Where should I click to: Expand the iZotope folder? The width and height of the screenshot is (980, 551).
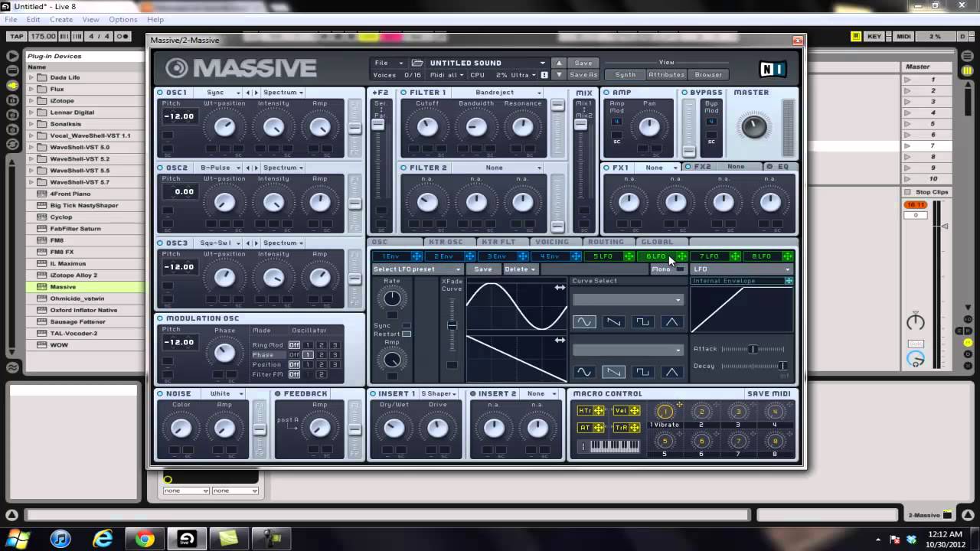click(x=32, y=100)
